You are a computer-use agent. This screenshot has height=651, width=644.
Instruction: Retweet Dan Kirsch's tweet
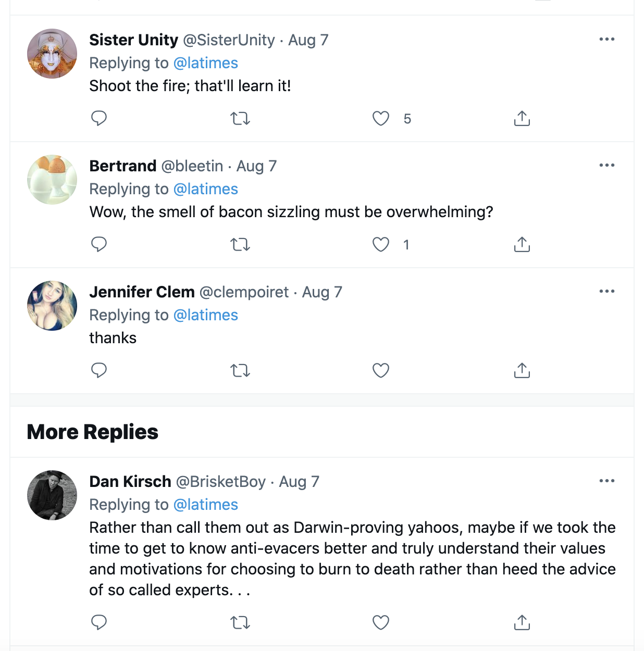[240, 622]
